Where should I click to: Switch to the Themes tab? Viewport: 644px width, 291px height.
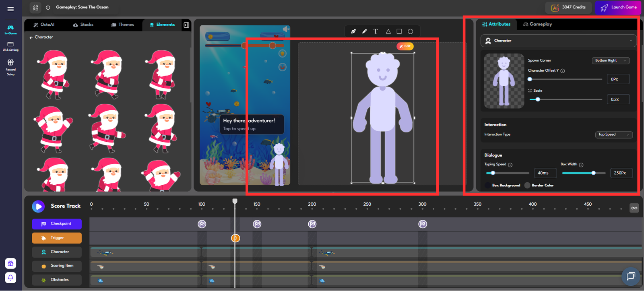[x=123, y=25]
